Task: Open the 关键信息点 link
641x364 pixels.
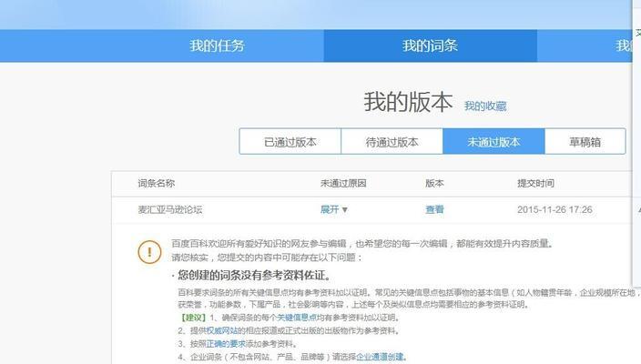Action: click(x=297, y=318)
